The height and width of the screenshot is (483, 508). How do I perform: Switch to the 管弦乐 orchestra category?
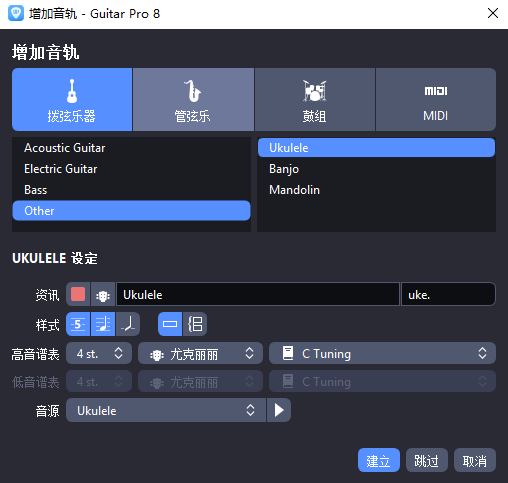193,99
